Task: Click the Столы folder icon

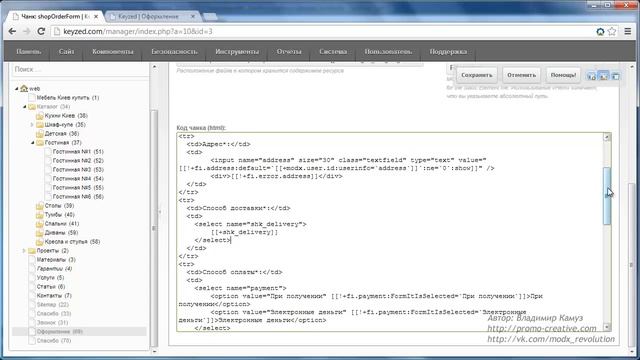Action: [40, 206]
